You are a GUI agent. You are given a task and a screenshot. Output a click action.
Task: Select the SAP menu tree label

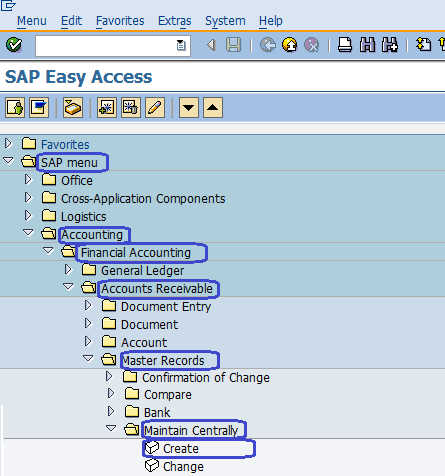coord(69,163)
